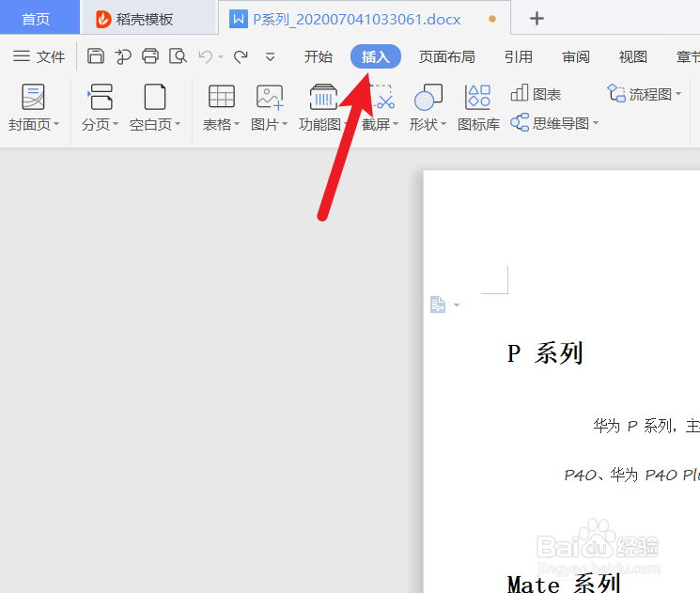Select the P系列 document tab

pos(364,19)
